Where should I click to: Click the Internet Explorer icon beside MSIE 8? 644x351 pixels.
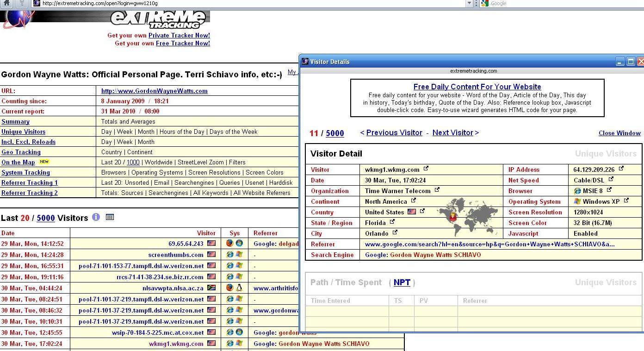coord(577,191)
